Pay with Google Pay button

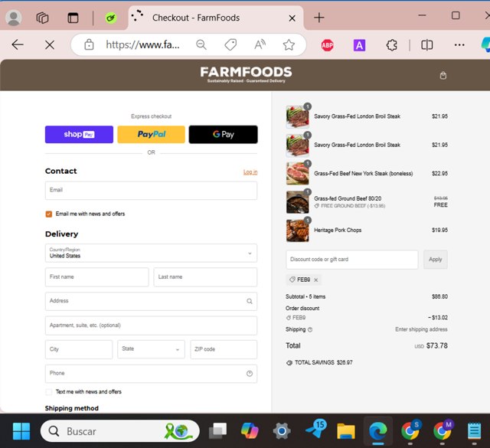pos(223,135)
